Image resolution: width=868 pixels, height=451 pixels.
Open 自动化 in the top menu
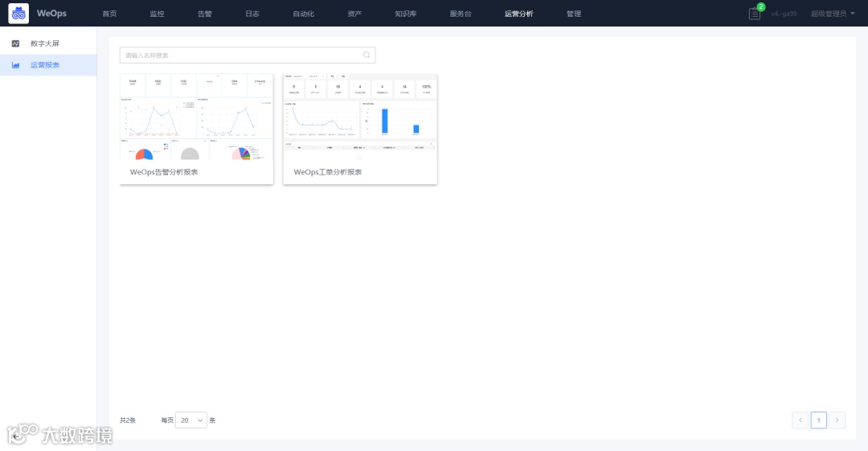click(303, 14)
